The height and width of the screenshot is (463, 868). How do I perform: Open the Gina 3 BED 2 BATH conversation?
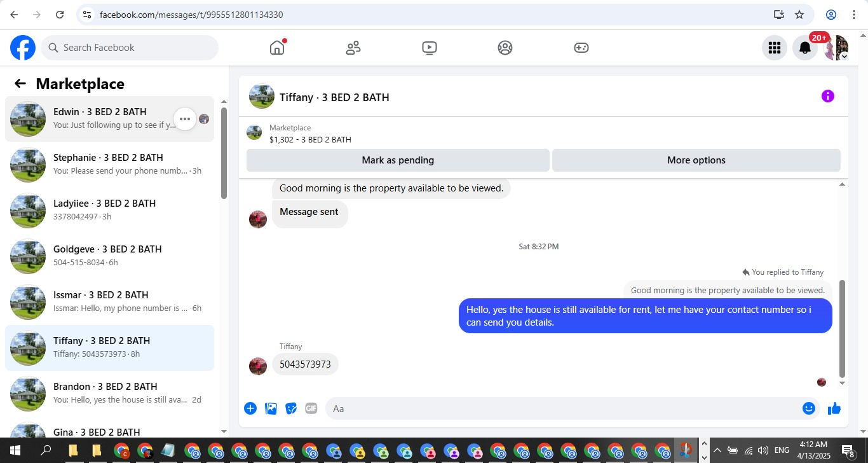coord(109,427)
